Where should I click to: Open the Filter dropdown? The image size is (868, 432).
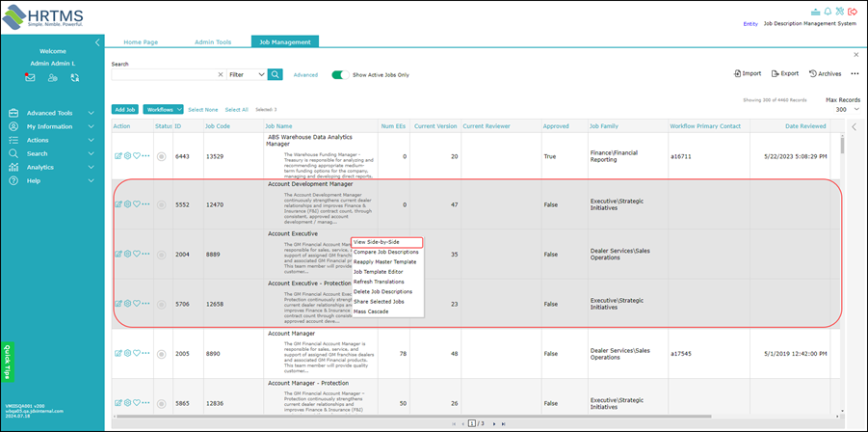tap(247, 74)
